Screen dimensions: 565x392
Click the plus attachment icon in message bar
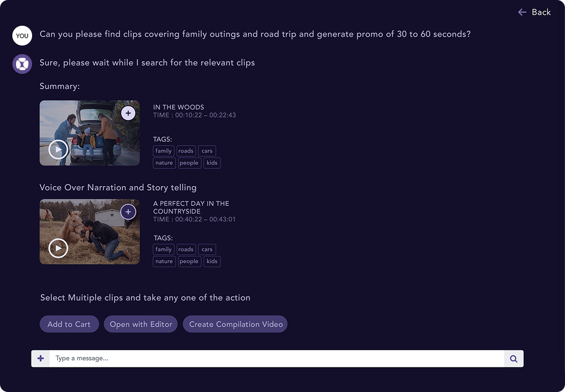pyautogui.click(x=41, y=358)
